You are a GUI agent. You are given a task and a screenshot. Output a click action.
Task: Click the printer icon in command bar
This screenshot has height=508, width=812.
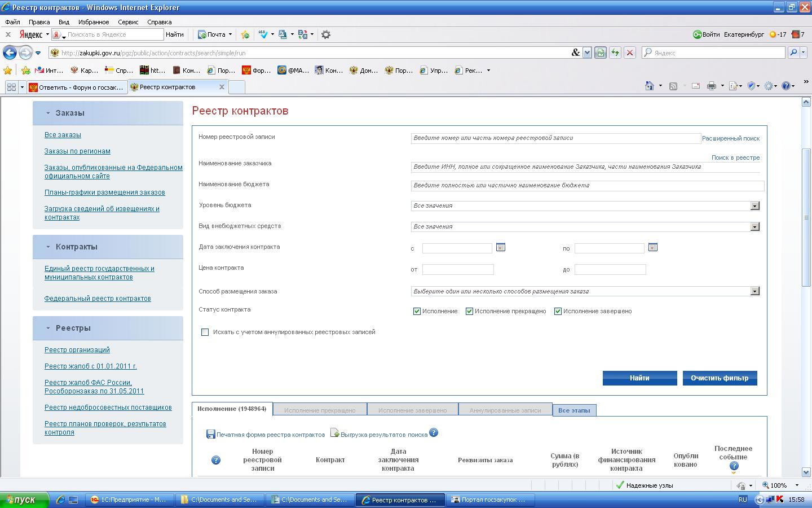click(711, 86)
